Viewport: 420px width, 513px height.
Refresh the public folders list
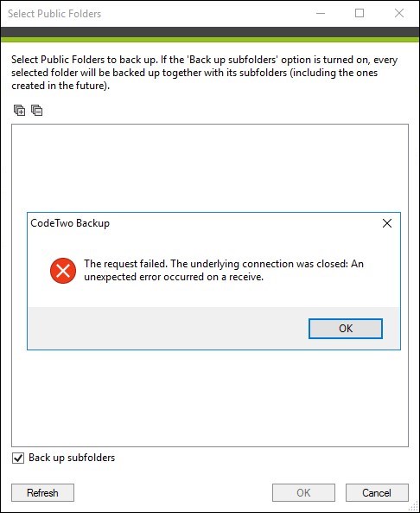(x=43, y=493)
